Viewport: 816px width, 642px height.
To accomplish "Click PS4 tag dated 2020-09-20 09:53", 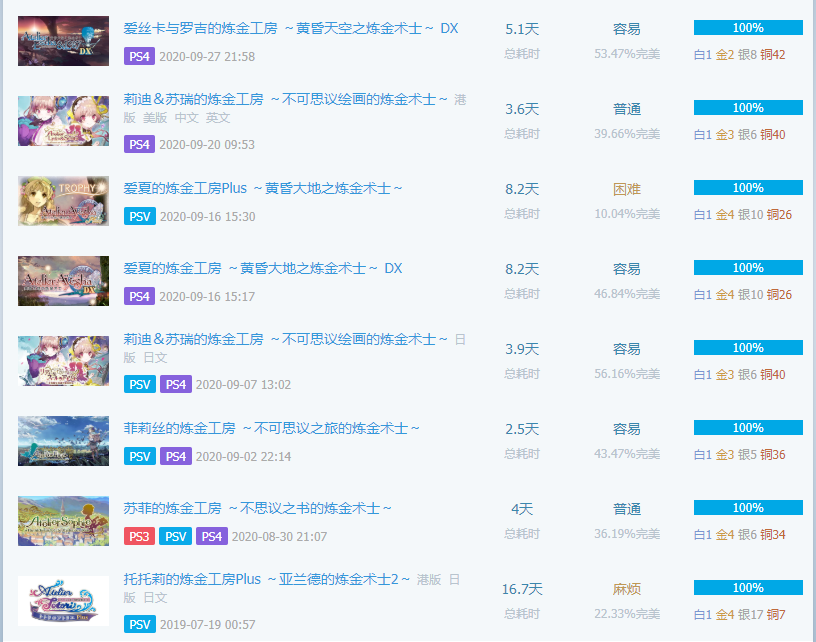I will click(x=139, y=144).
